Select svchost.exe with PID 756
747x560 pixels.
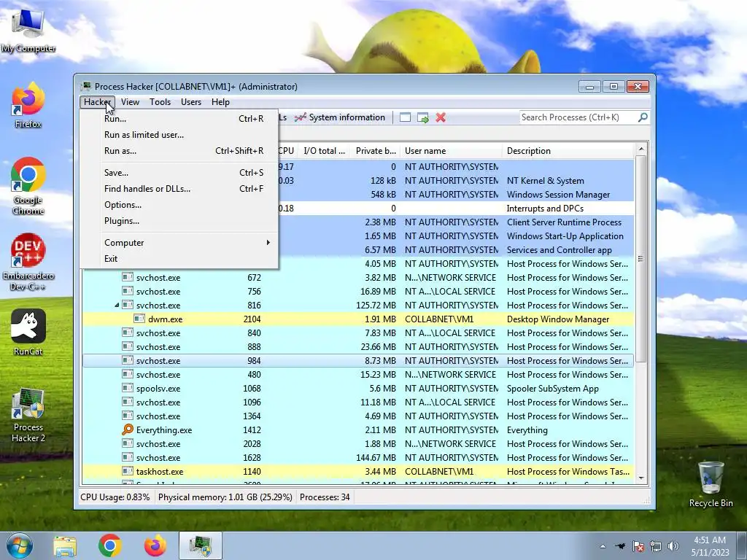pos(358,292)
